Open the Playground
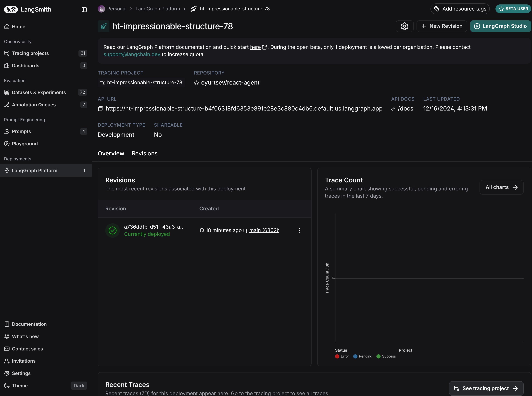 pyautogui.click(x=46, y=144)
